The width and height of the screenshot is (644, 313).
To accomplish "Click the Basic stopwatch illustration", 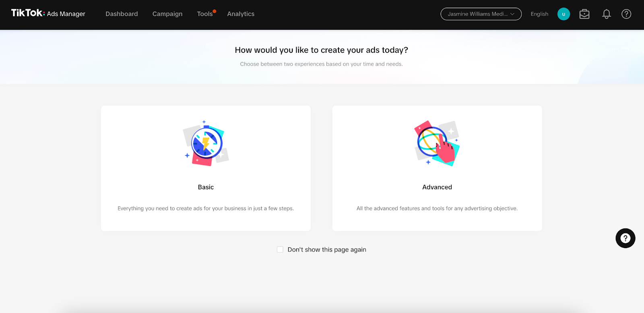I will (206, 143).
